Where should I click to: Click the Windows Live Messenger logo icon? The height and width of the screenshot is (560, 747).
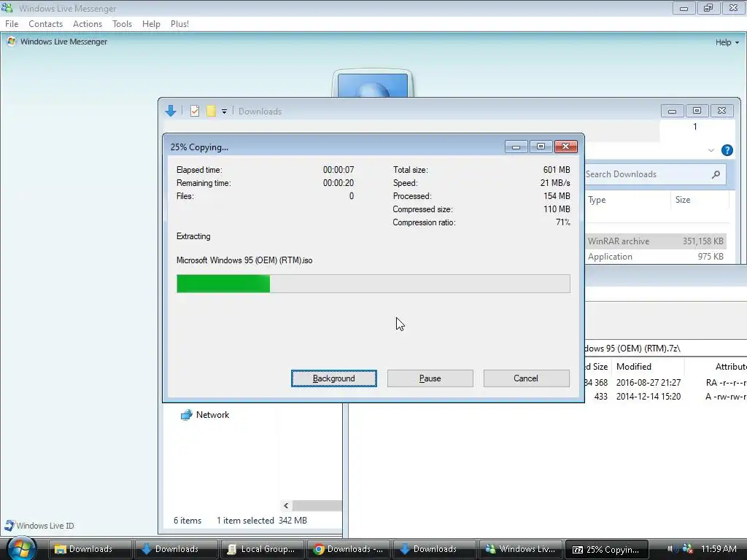(12, 42)
